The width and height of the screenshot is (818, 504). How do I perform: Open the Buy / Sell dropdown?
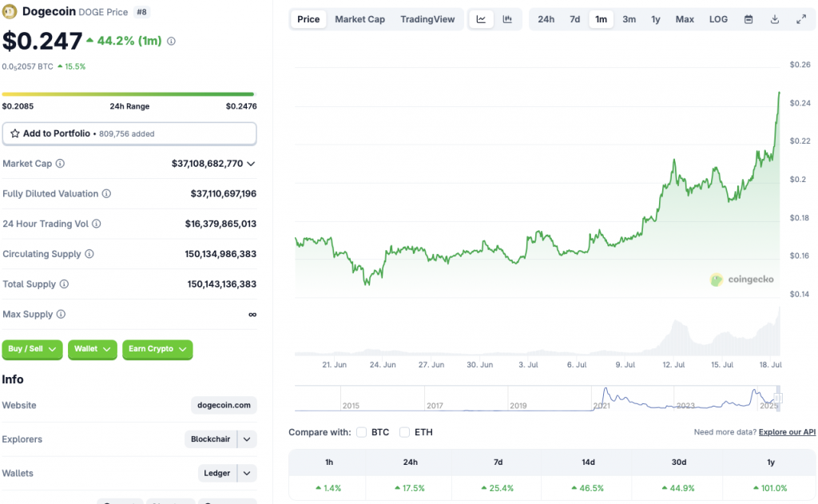[32, 349]
